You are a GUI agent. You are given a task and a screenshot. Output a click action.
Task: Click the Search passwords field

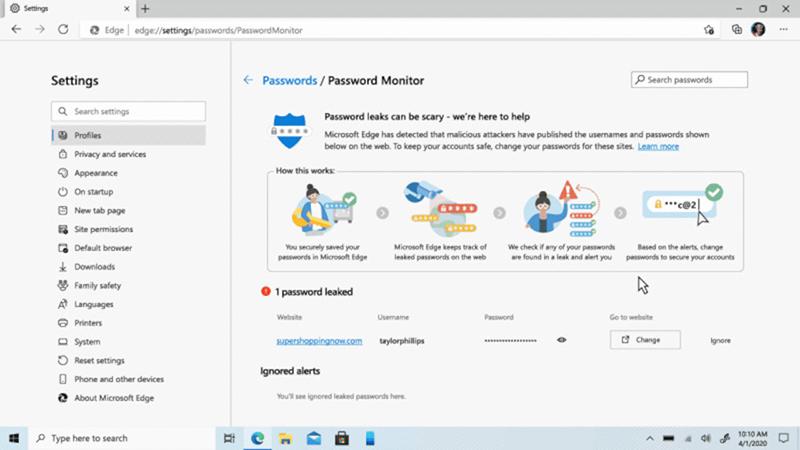coord(690,79)
